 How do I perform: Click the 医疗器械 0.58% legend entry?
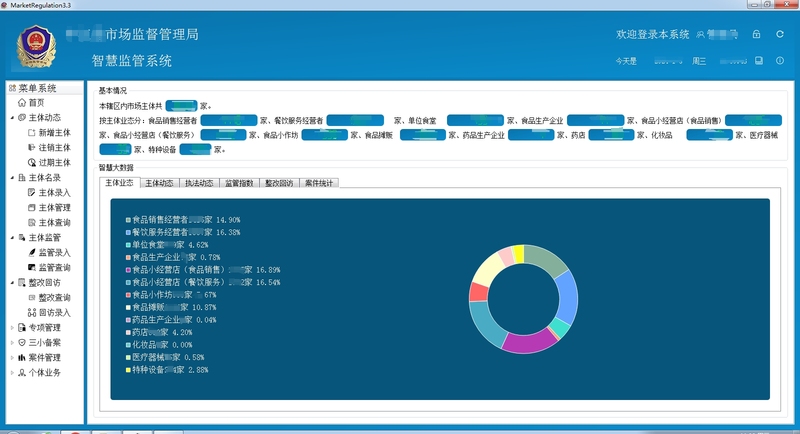coord(165,357)
